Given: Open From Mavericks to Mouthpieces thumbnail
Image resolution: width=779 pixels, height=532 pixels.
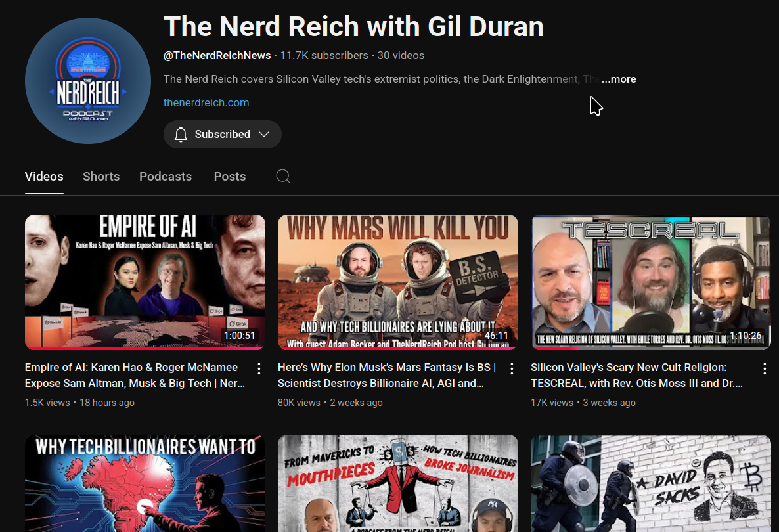Looking at the screenshot, I should tap(398, 483).
